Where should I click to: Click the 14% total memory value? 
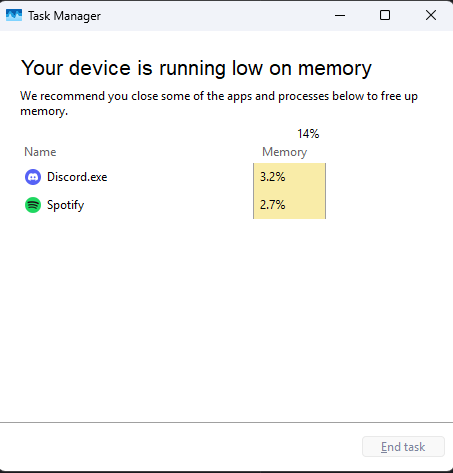pos(308,134)
